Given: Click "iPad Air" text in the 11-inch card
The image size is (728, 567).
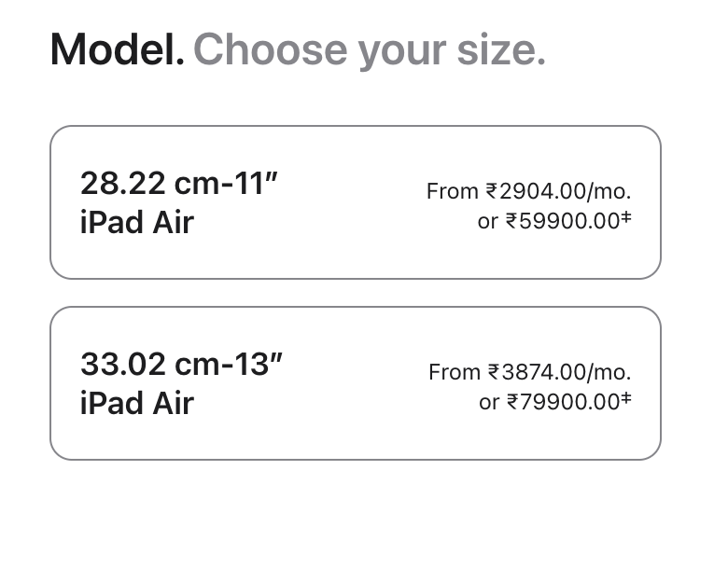Looking at the screenshot, I should (137, 223).
